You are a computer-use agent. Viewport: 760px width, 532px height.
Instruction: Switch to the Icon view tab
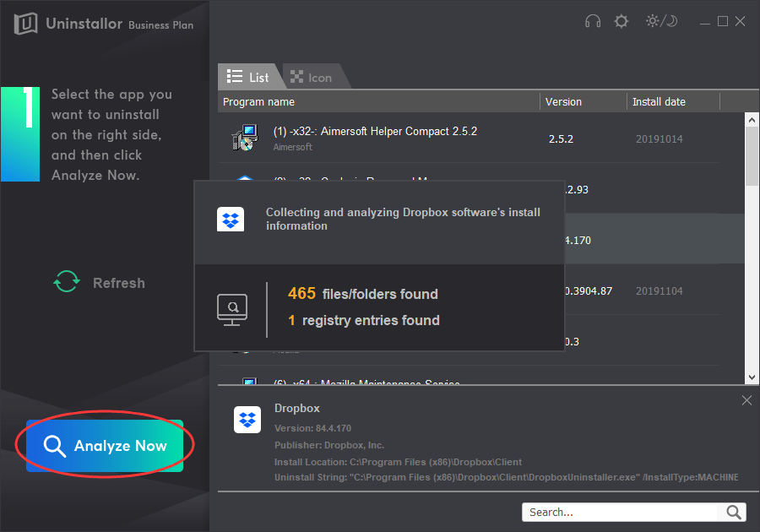313,76
